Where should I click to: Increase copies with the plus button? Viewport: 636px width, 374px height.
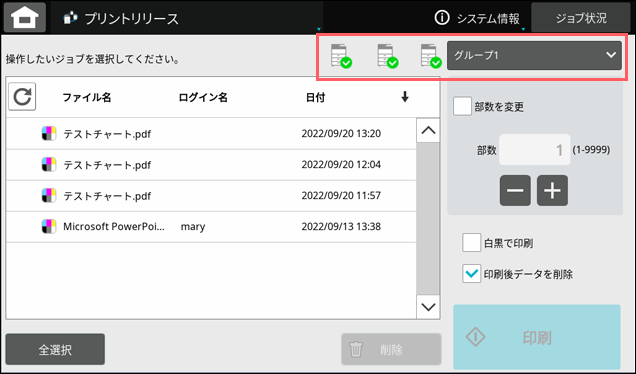(552, 191)
